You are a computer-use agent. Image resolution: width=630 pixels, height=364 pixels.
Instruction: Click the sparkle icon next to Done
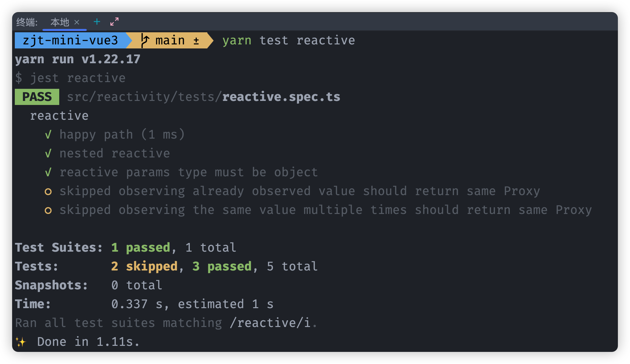[x=21, y=342]
